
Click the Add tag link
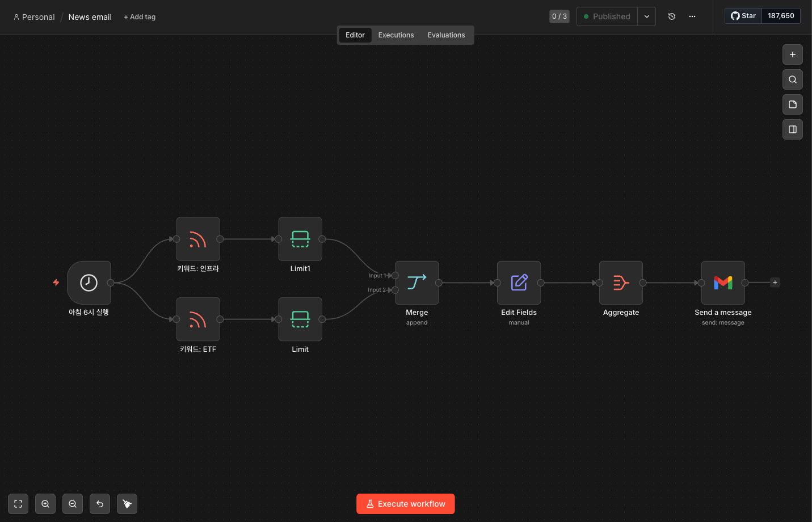140,17
